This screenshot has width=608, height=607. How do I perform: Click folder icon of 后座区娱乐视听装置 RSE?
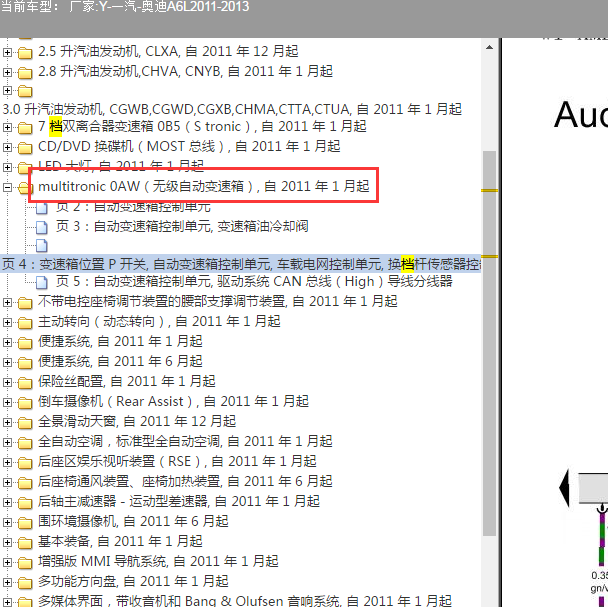pyautogui.click(x=25, y=463)
